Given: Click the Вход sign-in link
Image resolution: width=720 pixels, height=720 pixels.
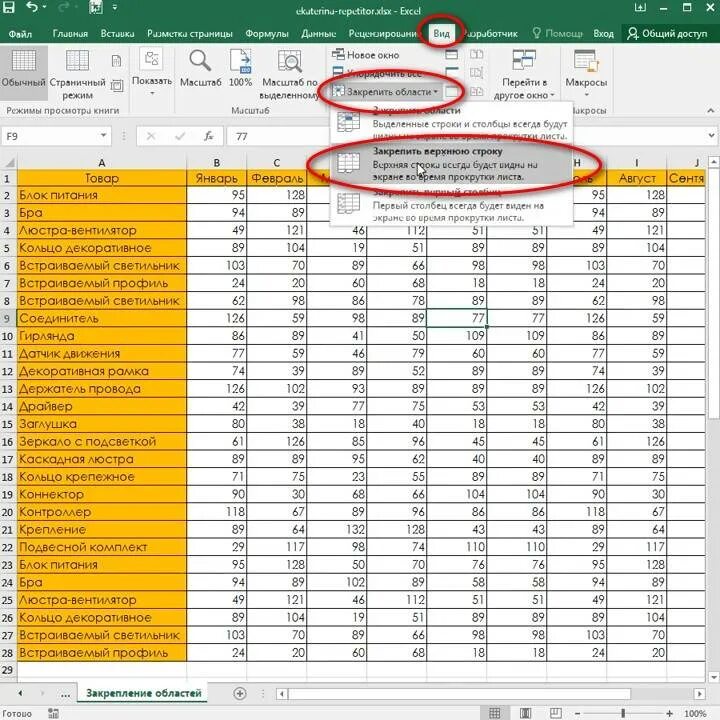Looking at the screenshot, I should 603,34.
